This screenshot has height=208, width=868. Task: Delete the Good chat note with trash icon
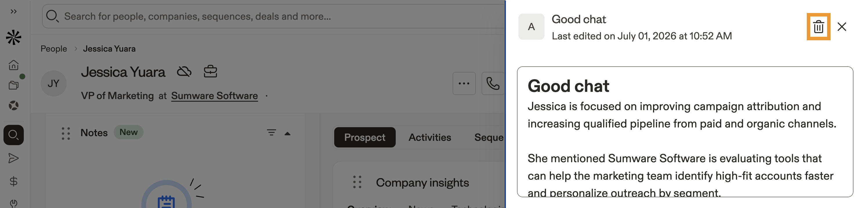[x=818, y=27]
